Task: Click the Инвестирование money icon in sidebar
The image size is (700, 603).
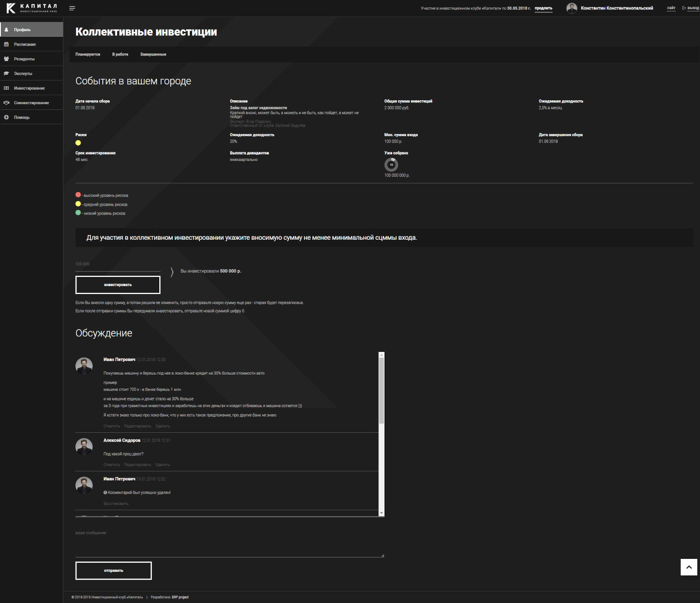Action: pyautogui.click(x=7, y=88)
